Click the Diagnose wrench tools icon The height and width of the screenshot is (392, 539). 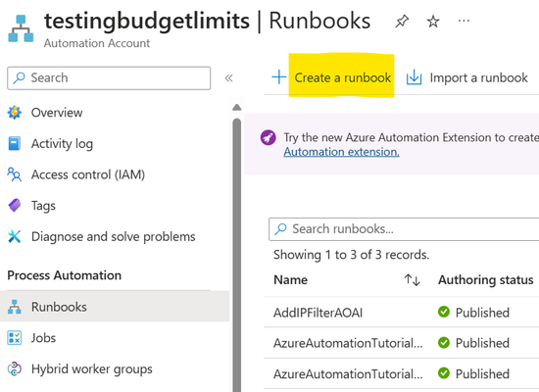15,236
